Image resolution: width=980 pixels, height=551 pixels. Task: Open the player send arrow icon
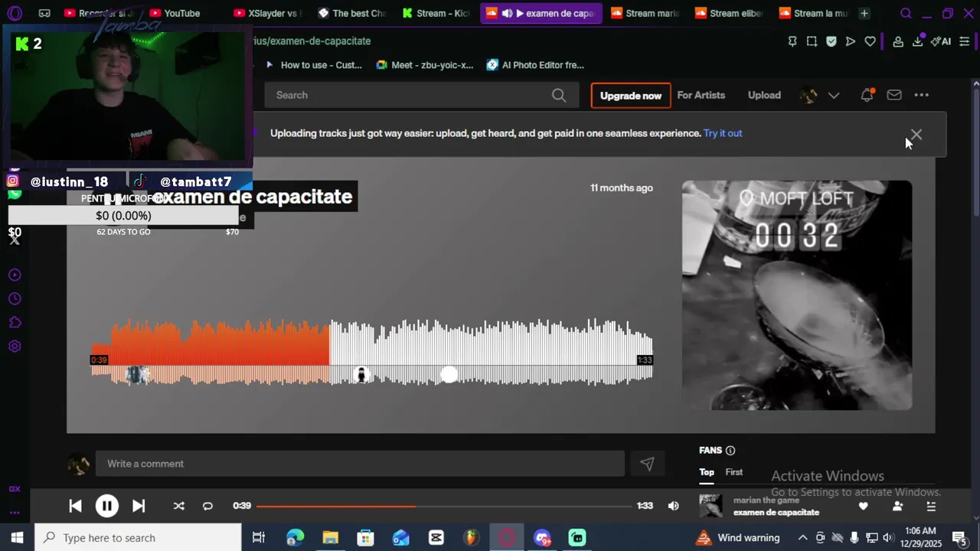pyautogui.click(x=851, y=41)
